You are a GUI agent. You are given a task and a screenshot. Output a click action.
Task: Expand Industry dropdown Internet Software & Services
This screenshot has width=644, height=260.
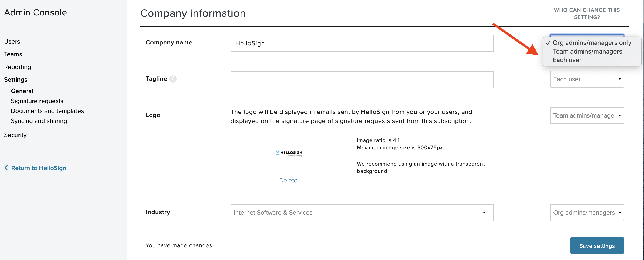(x=362, y=213)
